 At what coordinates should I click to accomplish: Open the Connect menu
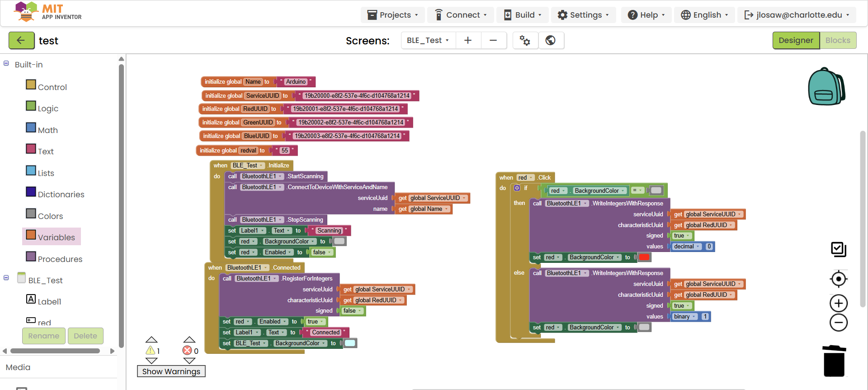[460, 15]
